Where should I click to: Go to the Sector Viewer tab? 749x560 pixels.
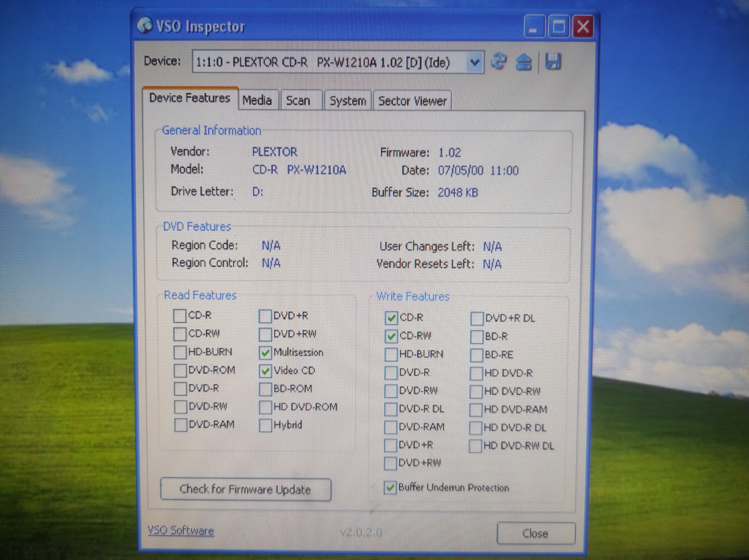coord(412,101)
